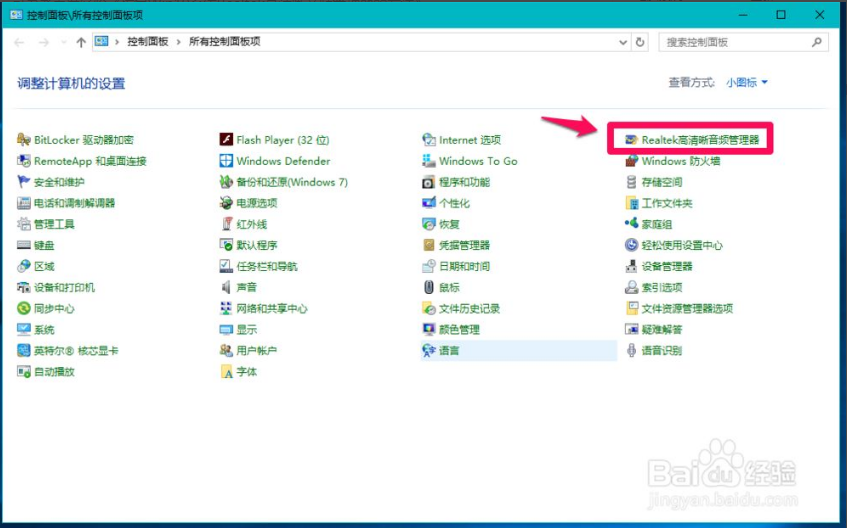Click the 设备和打印机 icon
This screenshot has width=847, height=528.
[x=24, y=288]
